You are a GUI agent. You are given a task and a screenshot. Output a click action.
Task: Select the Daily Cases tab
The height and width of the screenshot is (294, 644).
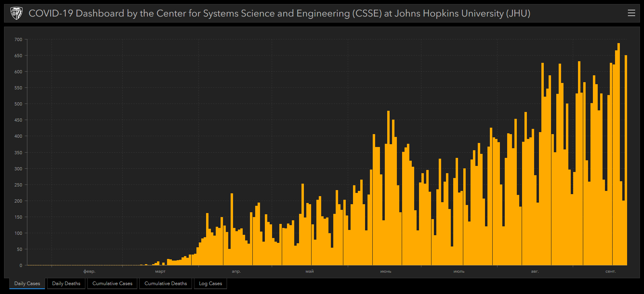(x=27, y=284)
